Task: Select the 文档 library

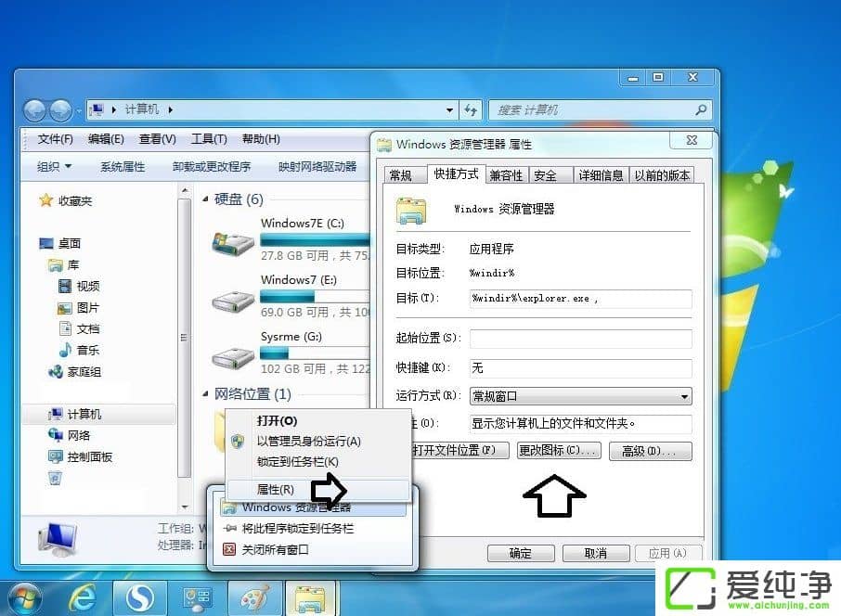Action: 80,328
